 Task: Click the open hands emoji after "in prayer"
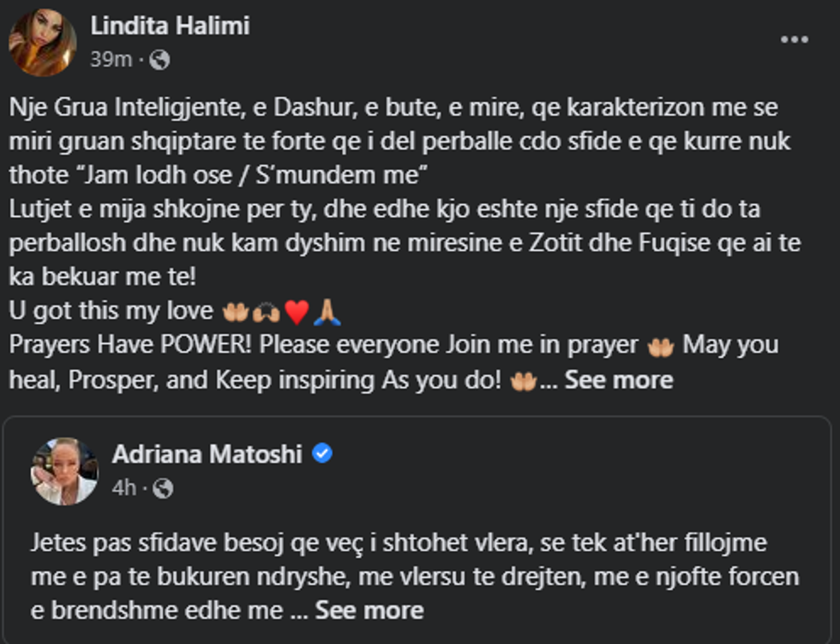660,346
